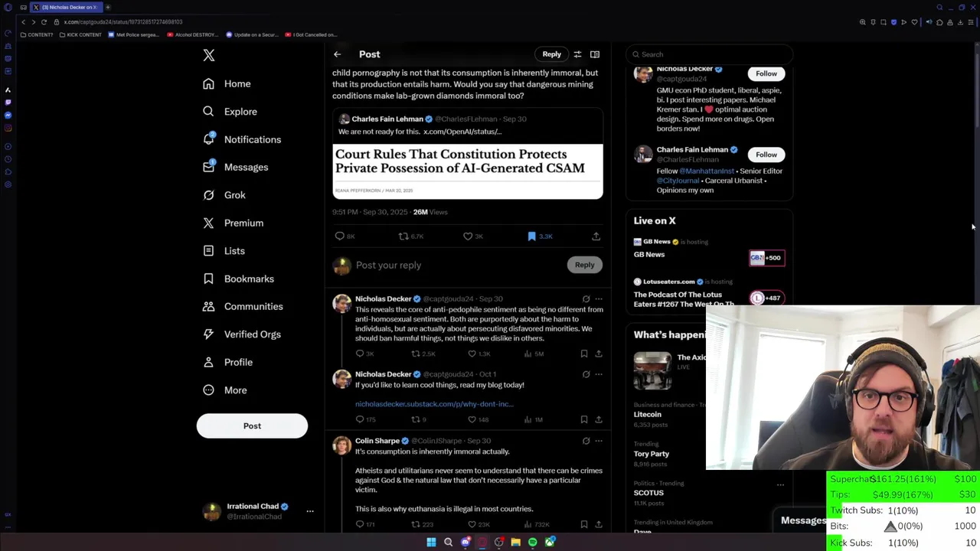Click the Reply submit button beside reply field

[x=584, y=265]
